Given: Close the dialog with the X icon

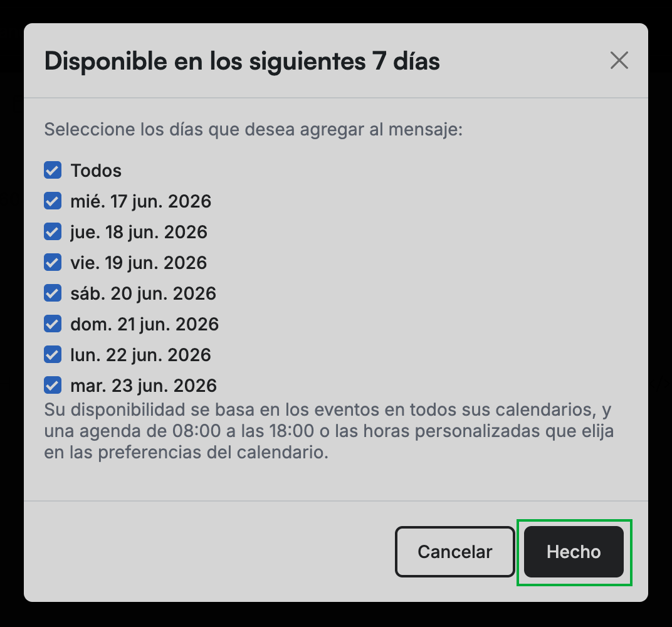Looking at the screenshot, I should [x=619, y=60].
